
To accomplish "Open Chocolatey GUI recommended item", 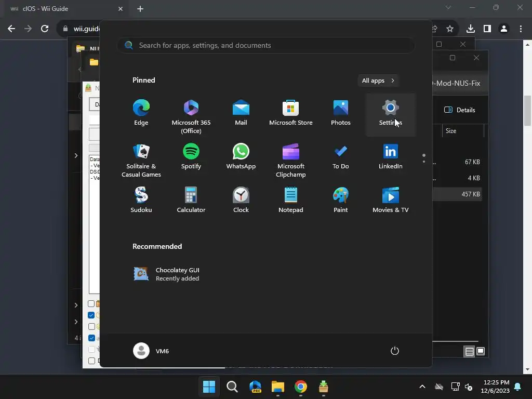I will click(166, 274).
